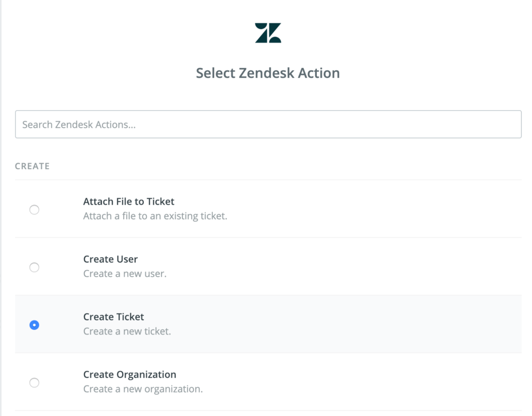Click the Create Ticket action label
This screenshot has width=532, height=416.
click(113, 317)
